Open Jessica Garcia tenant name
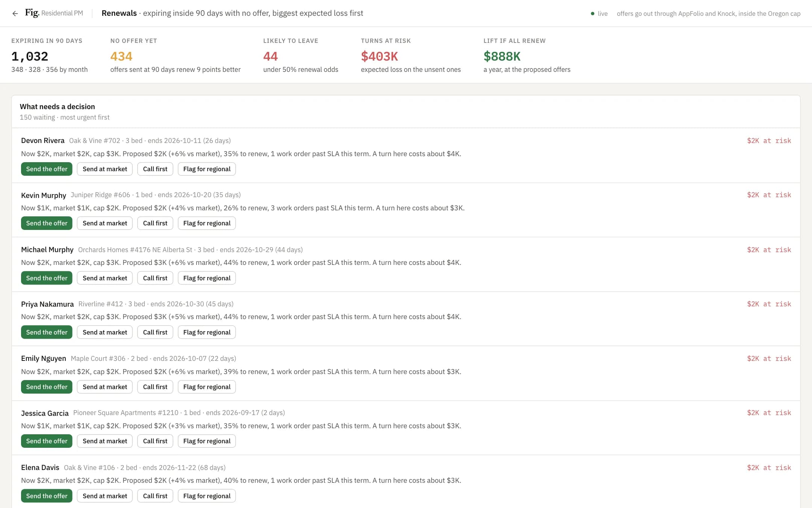This screenshot has height=508, width=812. (45, 413)
